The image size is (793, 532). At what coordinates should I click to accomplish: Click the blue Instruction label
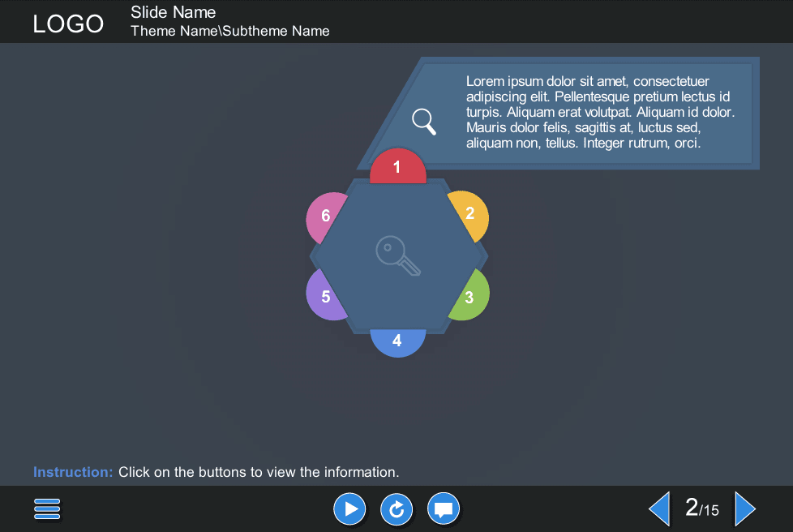(x=73, y=472)
